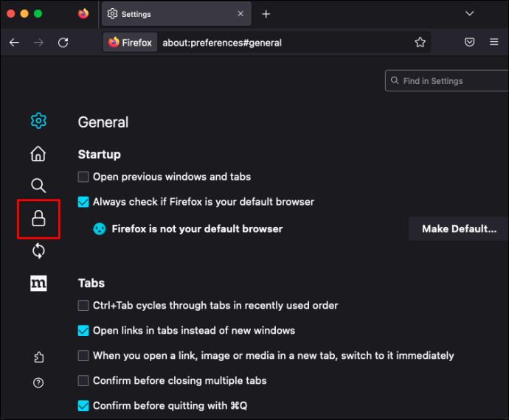Open Sync settings in sidebar
Viewport: 509px width, 420px height.
pos(38,251)
